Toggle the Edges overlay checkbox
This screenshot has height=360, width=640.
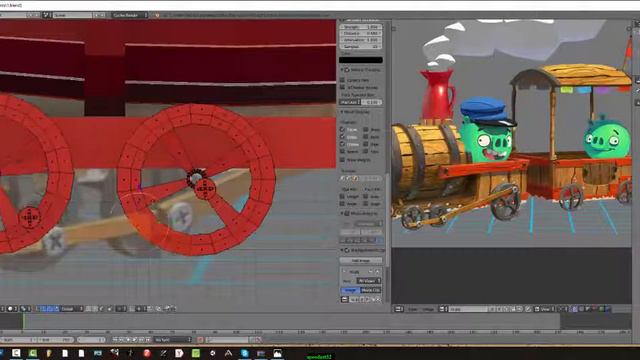pos(342,137)
